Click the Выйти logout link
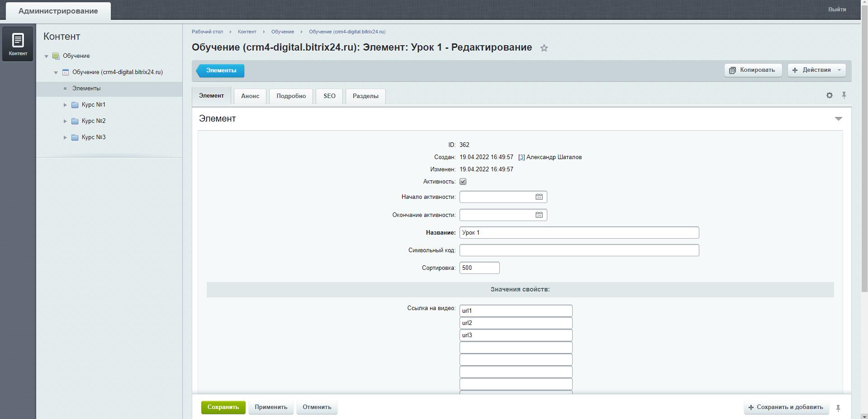The image size is (868, 419). [837, 9]
